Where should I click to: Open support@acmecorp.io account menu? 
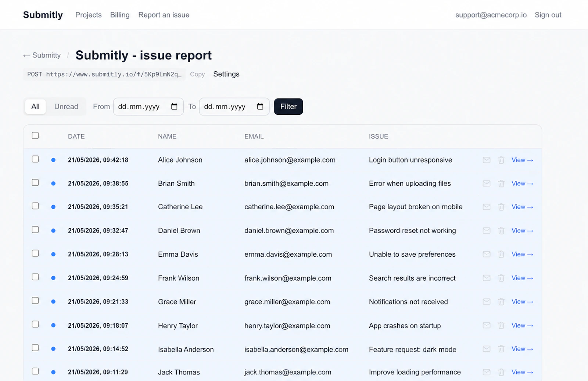click(491, 15)
